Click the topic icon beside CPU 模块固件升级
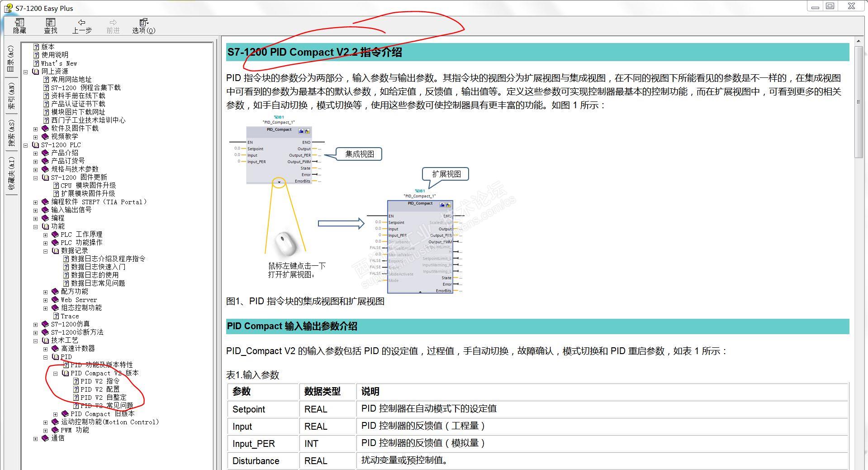The height and width of the screenshot is (470, 868). coord(56,185)
